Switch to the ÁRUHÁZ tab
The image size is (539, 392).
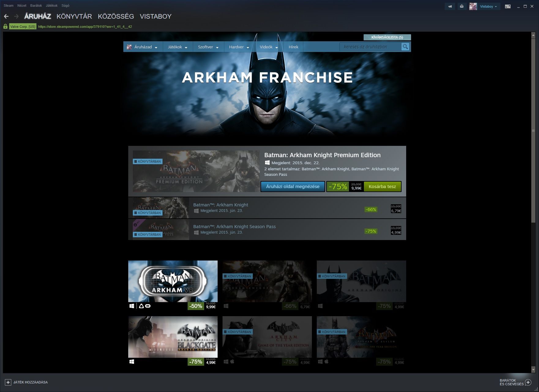pos(38,16)
